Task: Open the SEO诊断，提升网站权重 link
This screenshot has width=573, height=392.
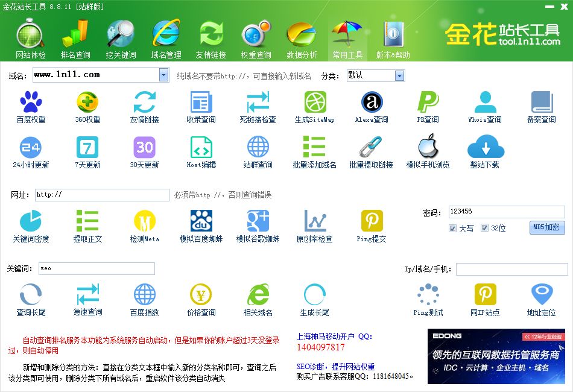Action: pos(335,367)
